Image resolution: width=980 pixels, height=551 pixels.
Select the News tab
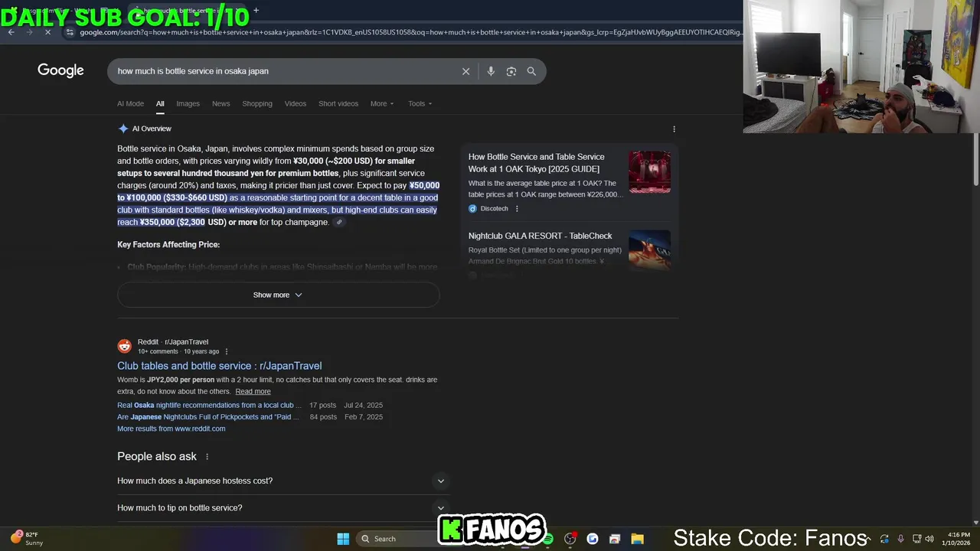tap(220, 104)
